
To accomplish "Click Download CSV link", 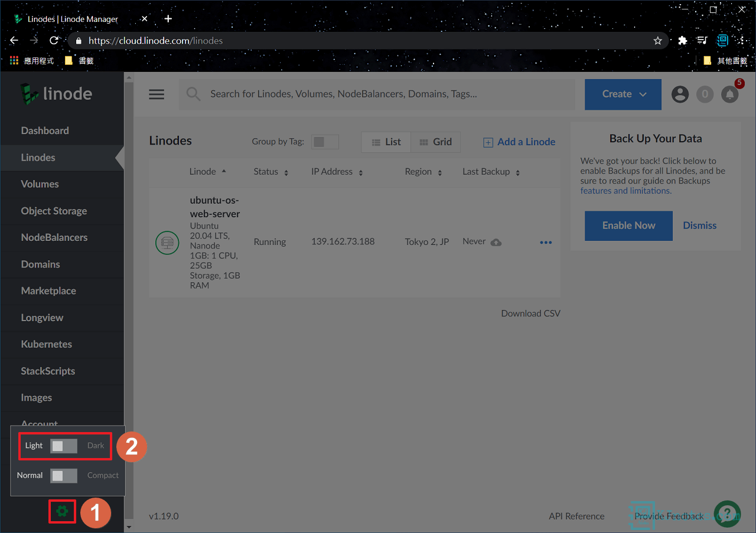I will point(530,313).
